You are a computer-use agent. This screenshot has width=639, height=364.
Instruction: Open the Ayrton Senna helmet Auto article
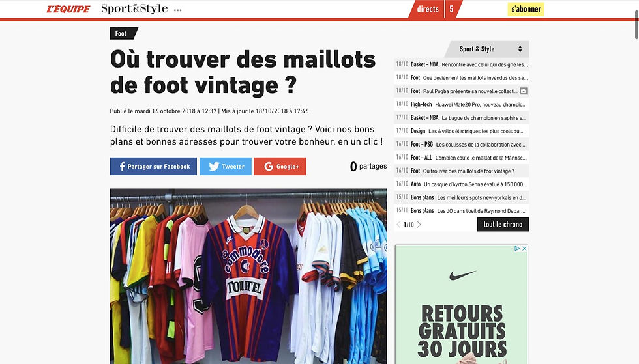[x=462, y=184]
